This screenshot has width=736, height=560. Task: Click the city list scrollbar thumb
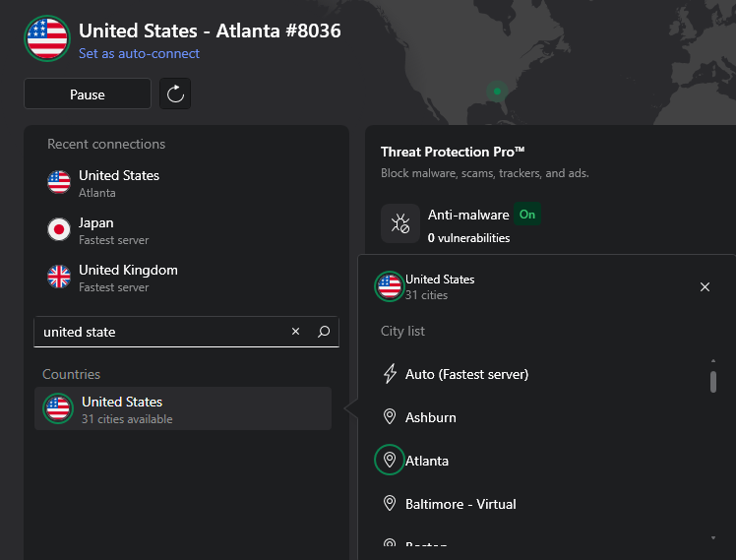click(713, 382)
